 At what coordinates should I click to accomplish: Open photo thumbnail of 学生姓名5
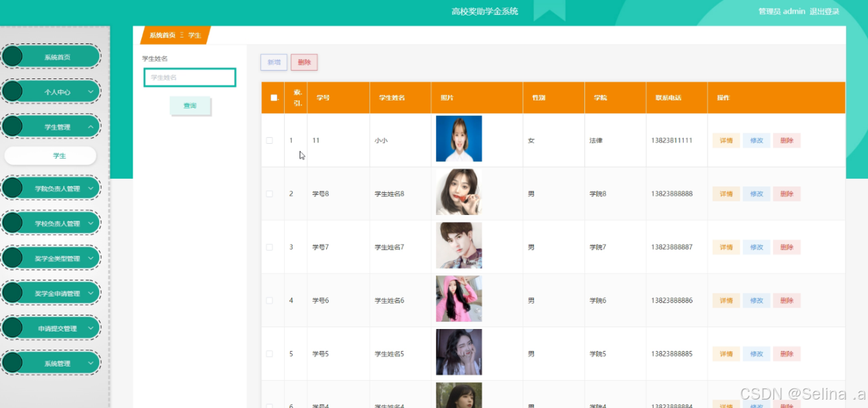tap(459, 352)
